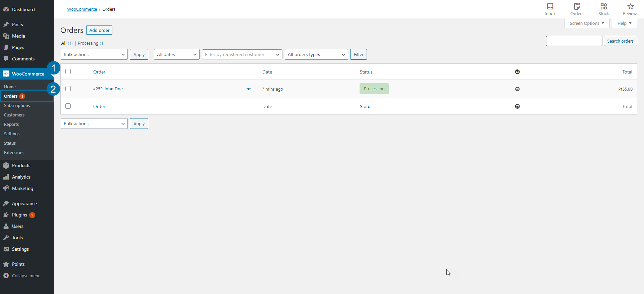Check the select-all checkbox in table header
This screenshot has width=644, height=294.
click(x=68, y=71)
